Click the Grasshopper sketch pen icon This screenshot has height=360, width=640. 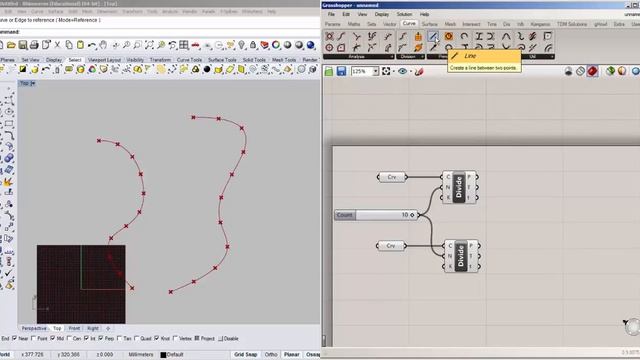419,72
